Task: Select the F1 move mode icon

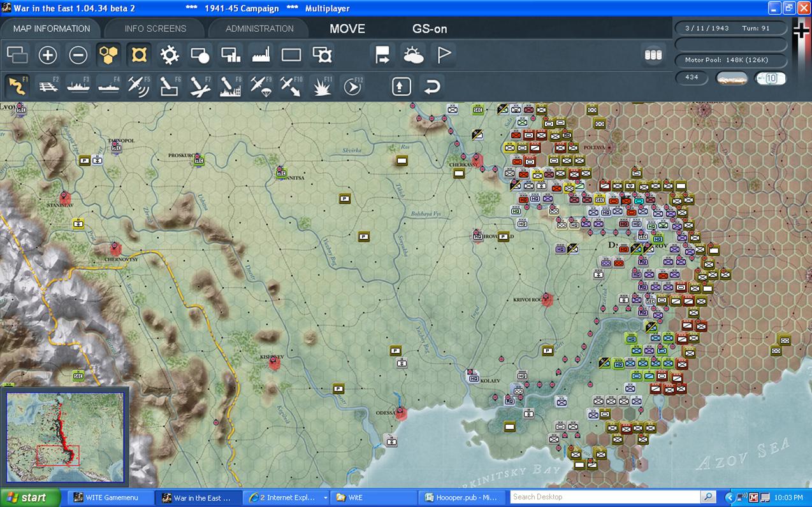Action: tap(17, 86)
